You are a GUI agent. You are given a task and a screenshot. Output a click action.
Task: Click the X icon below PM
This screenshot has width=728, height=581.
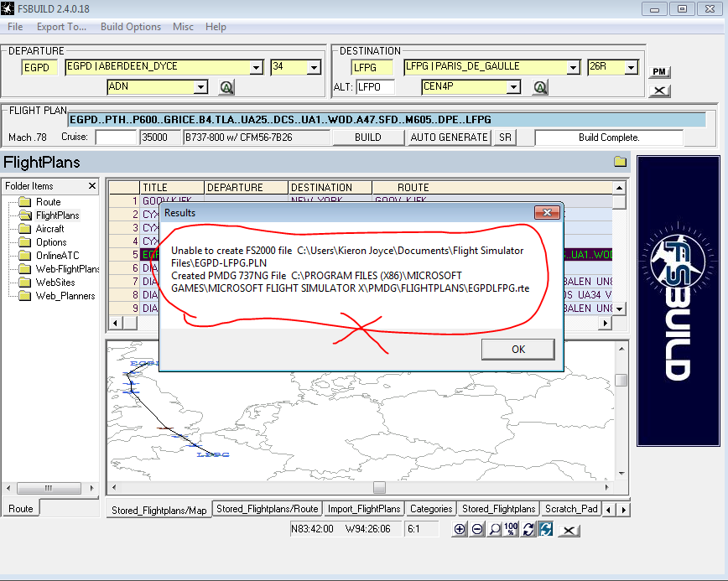point(659,91)
